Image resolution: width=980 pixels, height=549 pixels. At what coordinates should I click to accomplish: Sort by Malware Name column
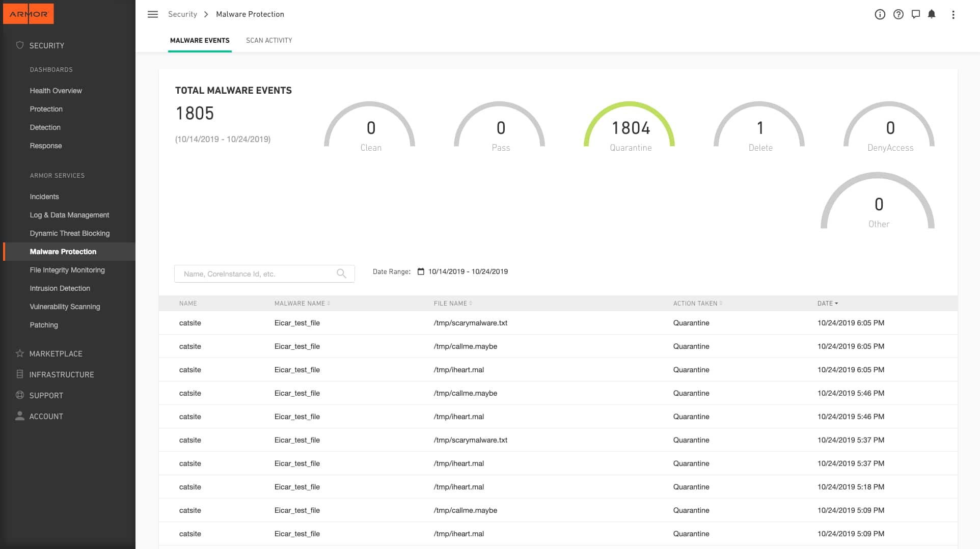coord(302,303)
